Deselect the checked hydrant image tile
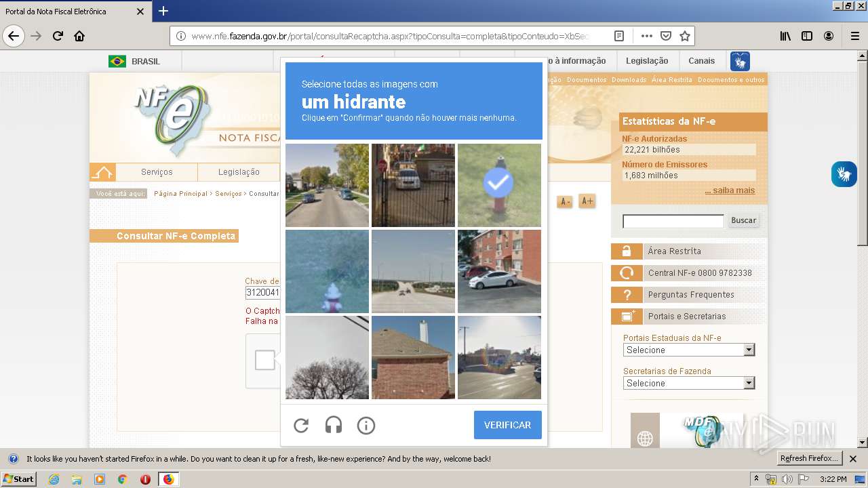 click(499, 184)
